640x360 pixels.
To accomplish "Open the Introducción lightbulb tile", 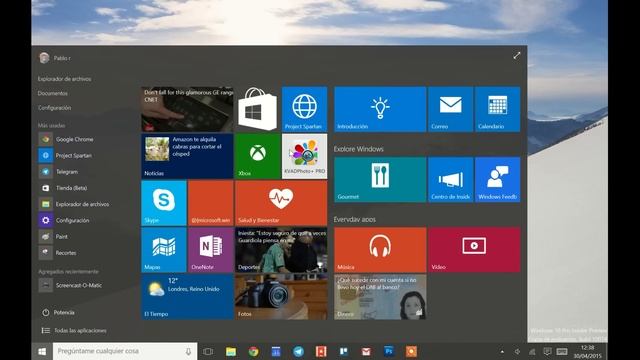I will coord(380,109).
